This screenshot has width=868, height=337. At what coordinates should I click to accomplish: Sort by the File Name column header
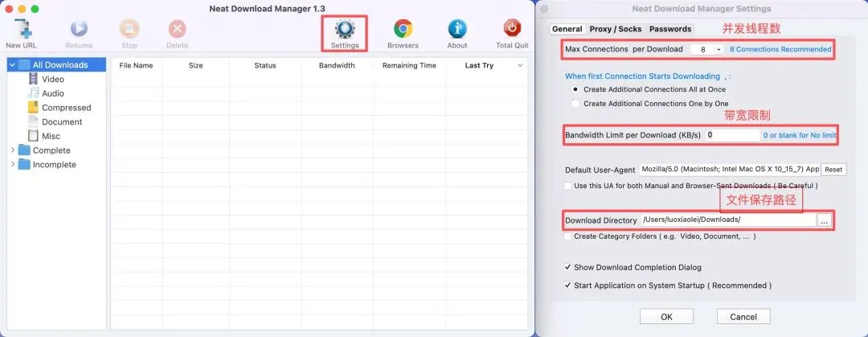(x=136, y=65)
